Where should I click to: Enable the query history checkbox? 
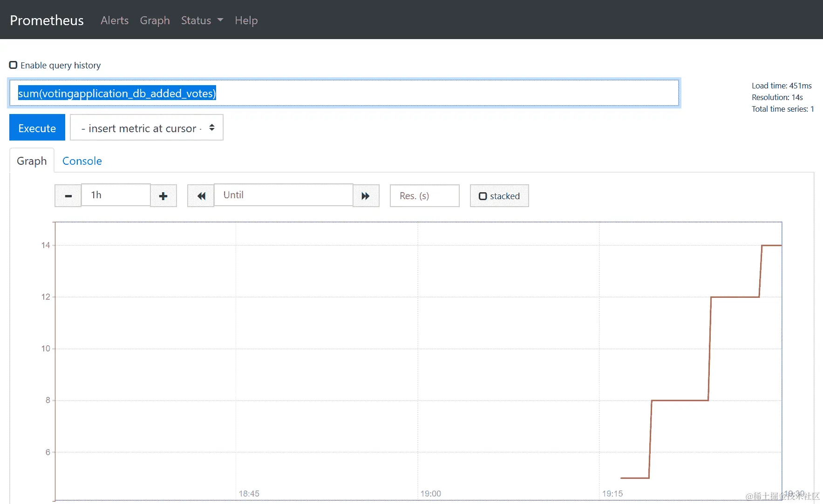[14, 65]
